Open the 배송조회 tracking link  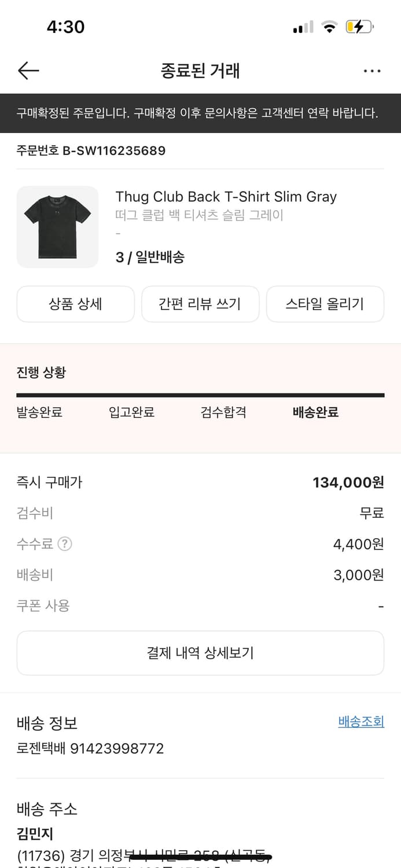tap(361, 722)
